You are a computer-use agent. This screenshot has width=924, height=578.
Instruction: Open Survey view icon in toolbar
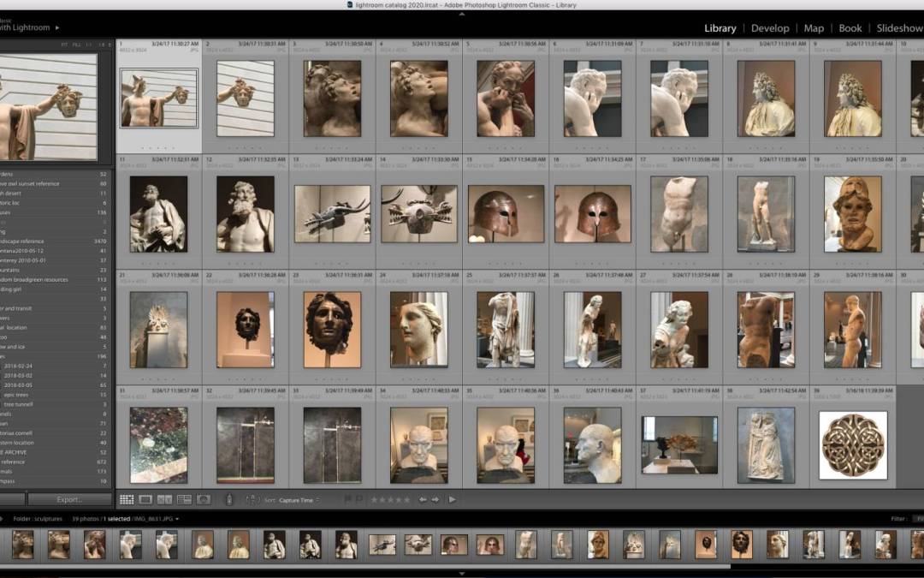coord(184,499)
